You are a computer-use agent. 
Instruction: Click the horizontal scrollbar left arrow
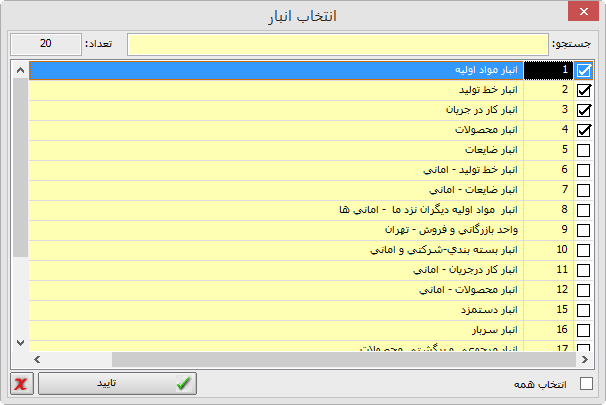[38, 358]
